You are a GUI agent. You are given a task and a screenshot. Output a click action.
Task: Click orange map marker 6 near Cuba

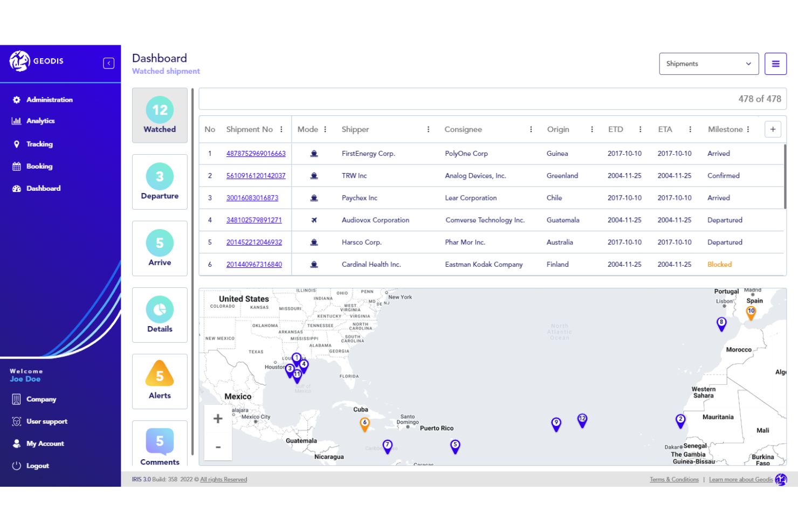[x=365, y=424]
